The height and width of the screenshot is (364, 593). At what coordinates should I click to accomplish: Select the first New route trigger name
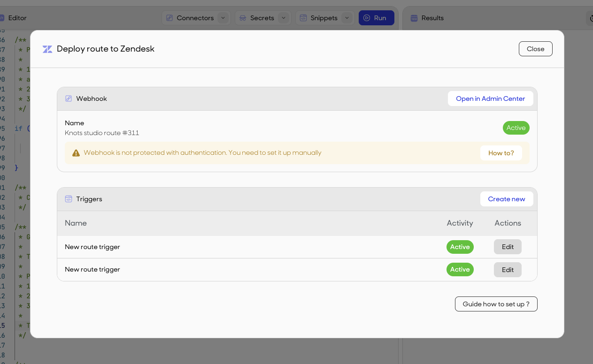point(92,247)
